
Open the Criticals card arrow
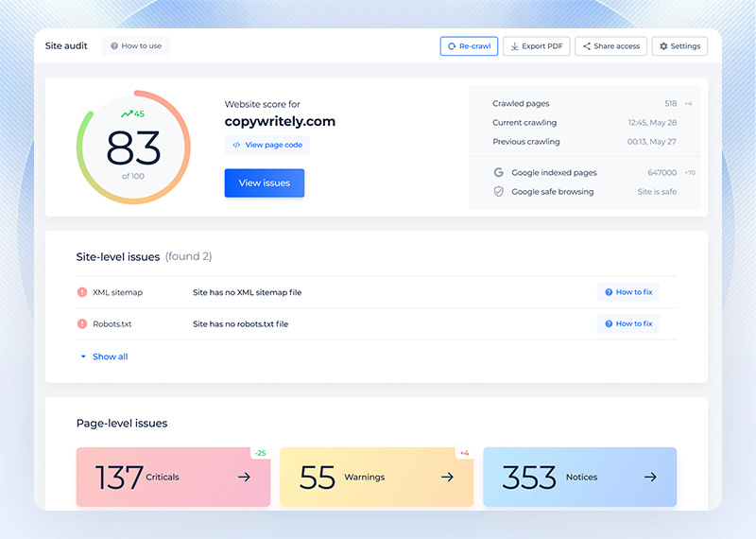[x=244, y=478]
